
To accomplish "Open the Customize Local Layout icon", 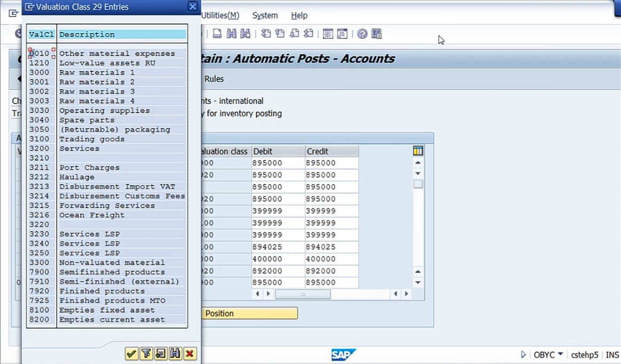I will 376,34.
